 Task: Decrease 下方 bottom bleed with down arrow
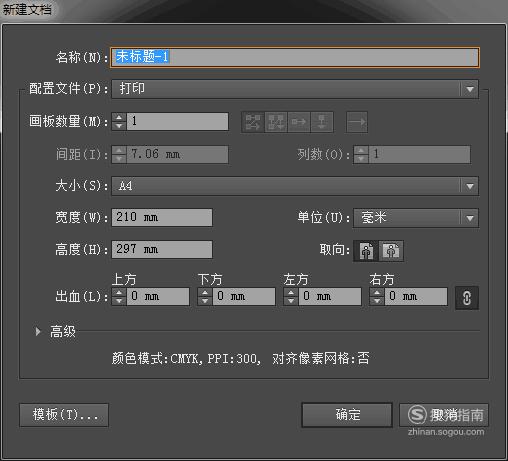point(205,301)
